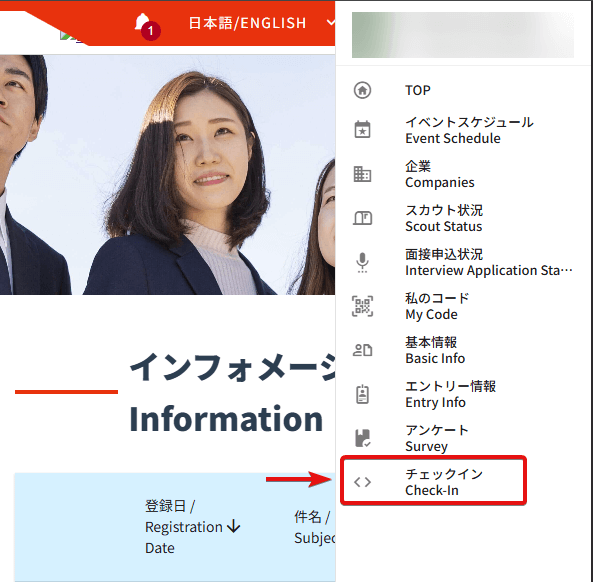Open Basic Info menu item
Viewport: 593px width, 582px height.
(x=435, y=350)
